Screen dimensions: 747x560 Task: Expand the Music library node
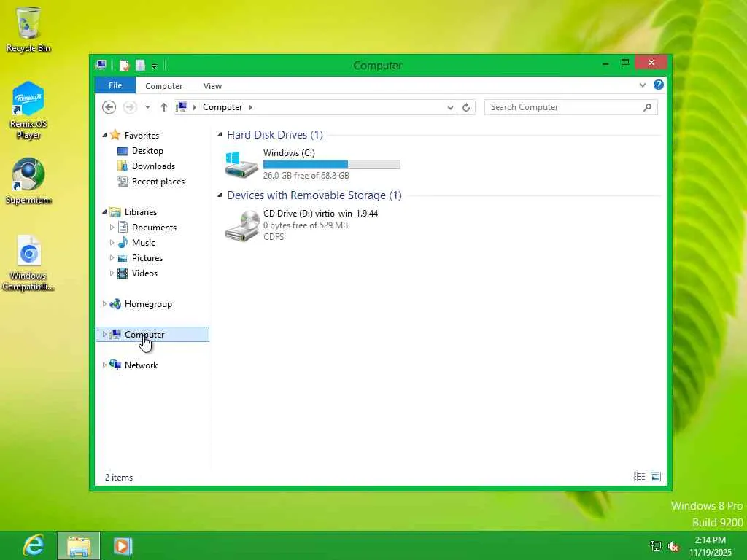tap(112, 243)
